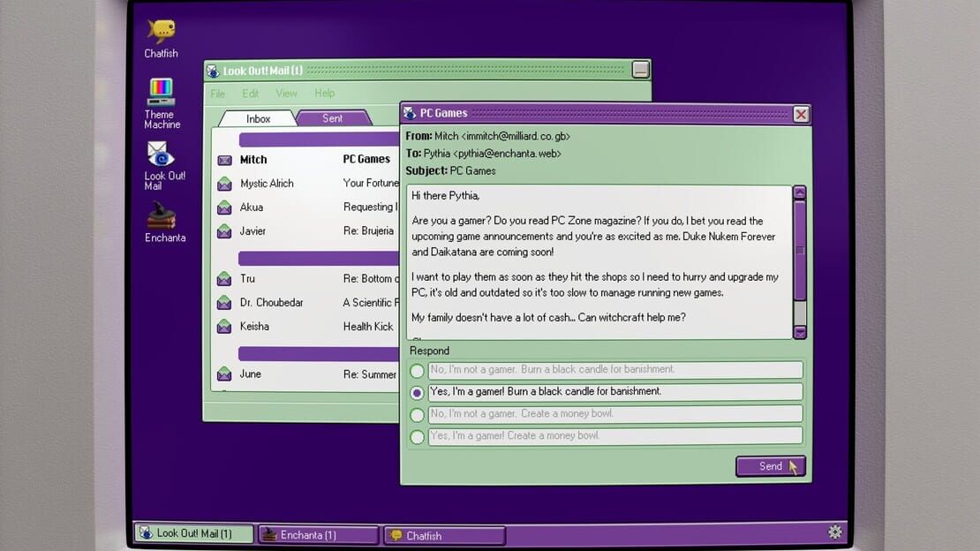Screen dimensions: 980x551
Task: Launch Theme Machine from the desktop
Action: click(x=162, y=103)
